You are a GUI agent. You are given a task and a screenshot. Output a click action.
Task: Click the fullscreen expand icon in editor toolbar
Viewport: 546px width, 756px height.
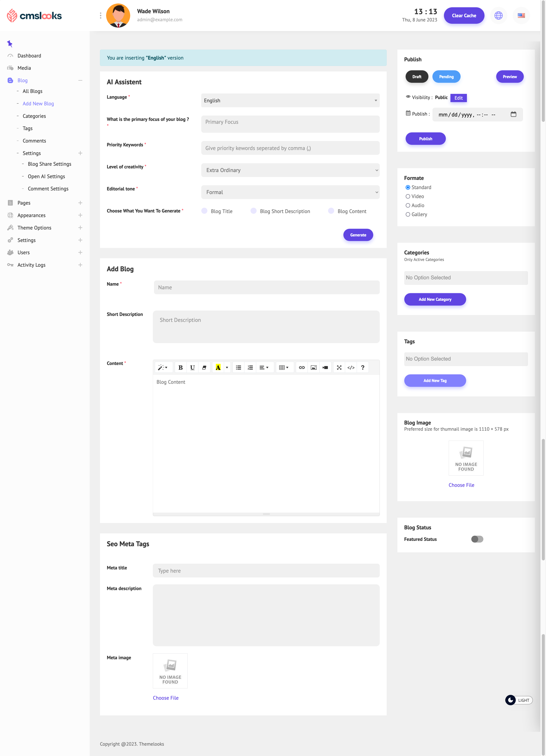coord(339,367)
